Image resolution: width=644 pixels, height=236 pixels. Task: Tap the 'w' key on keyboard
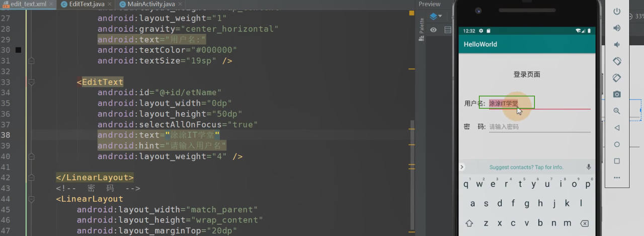[479, 184]
